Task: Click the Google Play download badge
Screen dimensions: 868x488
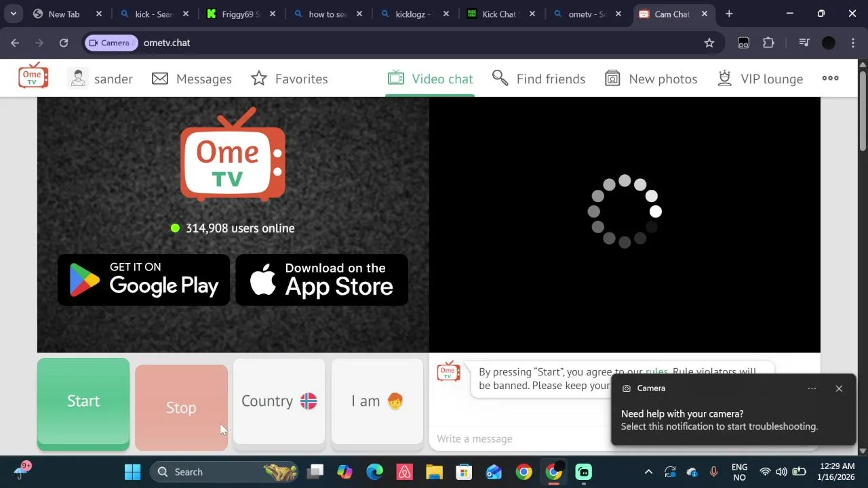Action: pos(144,280)
